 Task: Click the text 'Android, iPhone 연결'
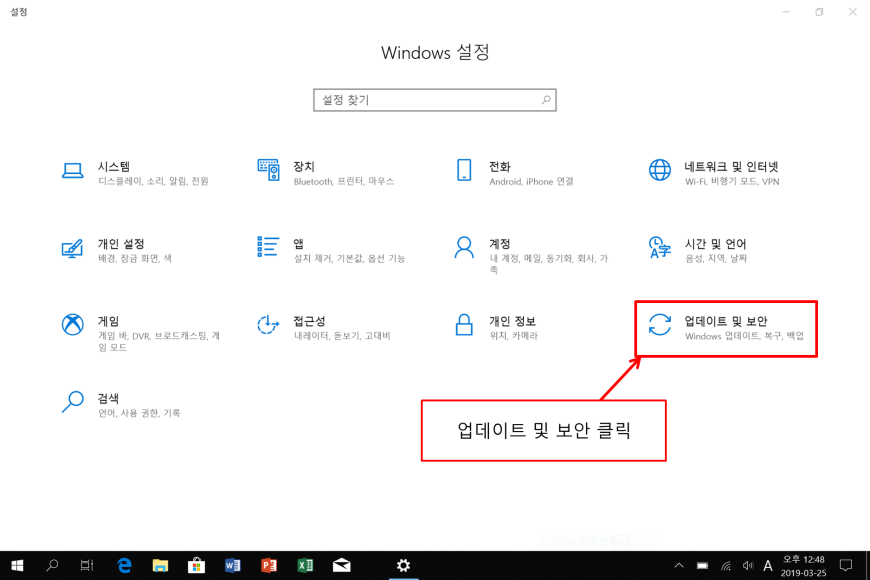click(x=532, y=181)
